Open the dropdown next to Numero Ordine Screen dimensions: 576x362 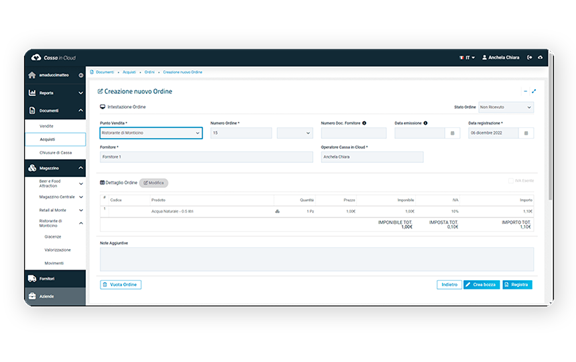pos(295,133)
